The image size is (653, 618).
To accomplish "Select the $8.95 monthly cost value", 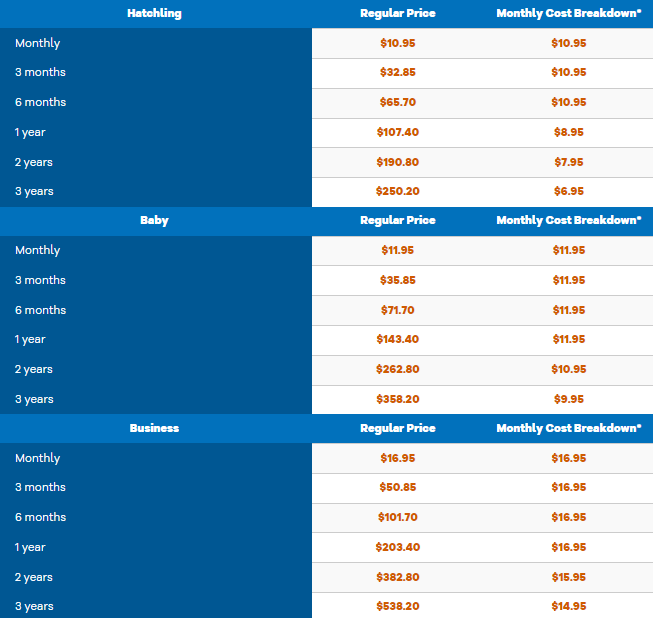I will [568, 132].
